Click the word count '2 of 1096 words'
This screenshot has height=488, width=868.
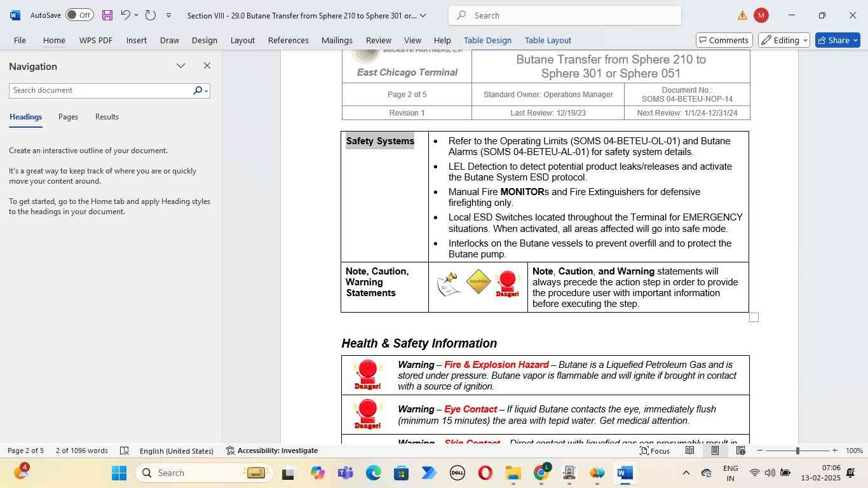(x=81, y=451)
